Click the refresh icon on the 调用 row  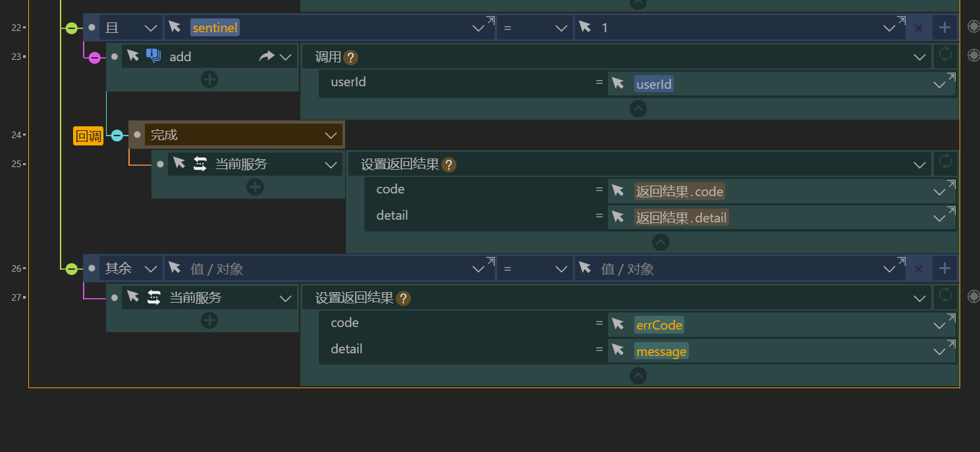click(946, 55)
